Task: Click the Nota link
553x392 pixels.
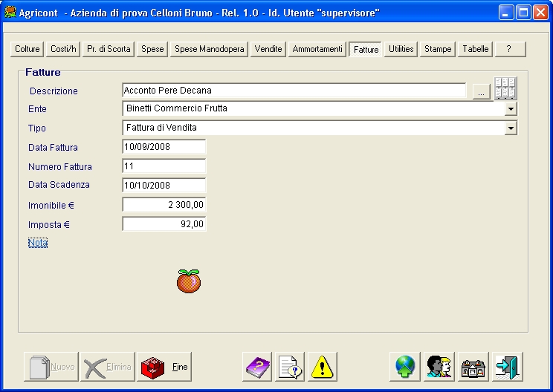Action: [38, 243]
